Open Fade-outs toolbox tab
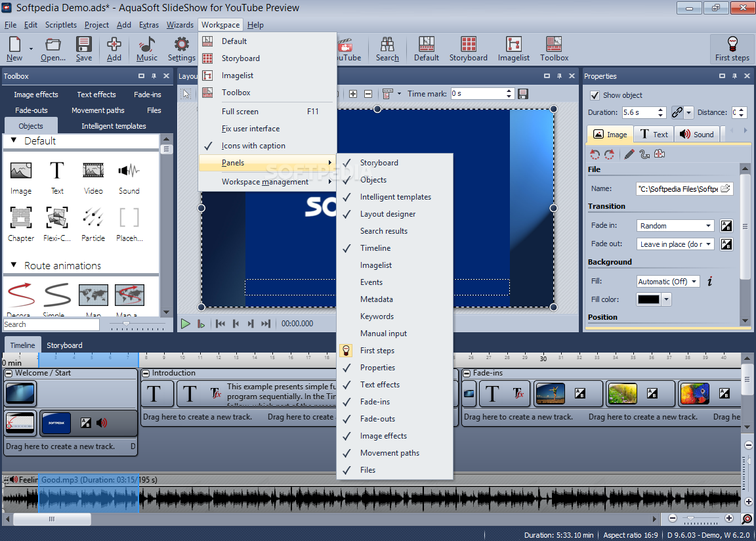Image resolution: width=756 pixels, height=541 pixels. pos(31,110)
